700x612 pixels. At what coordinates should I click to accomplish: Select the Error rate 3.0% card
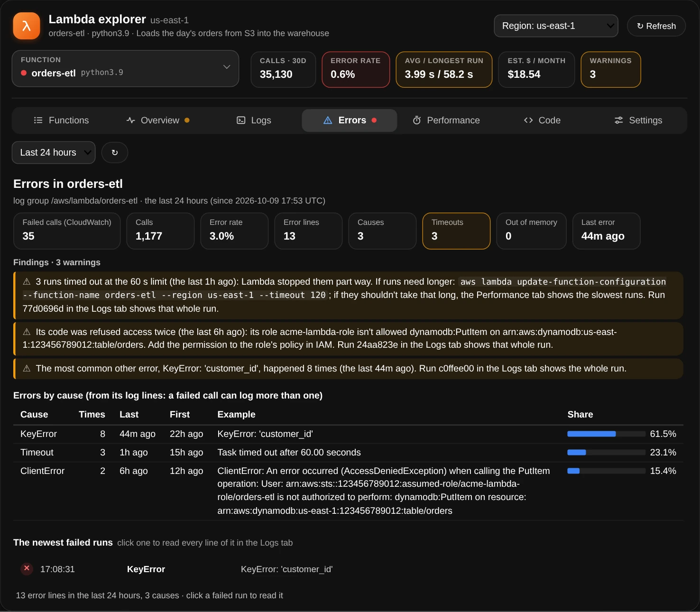pyautogui.click(x=234, y=231)
